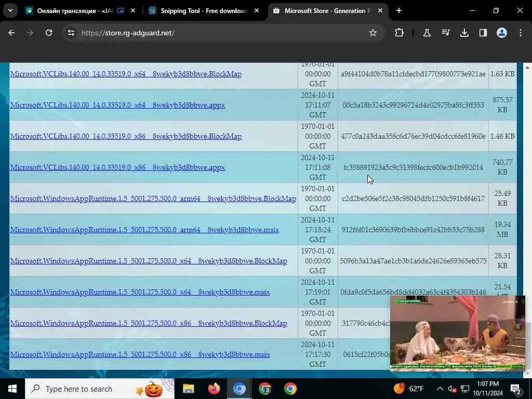Image resolution: width=532 pixels, height=399 pixels.
Task: View site information icon in address bar
Action: pos(71,33)
